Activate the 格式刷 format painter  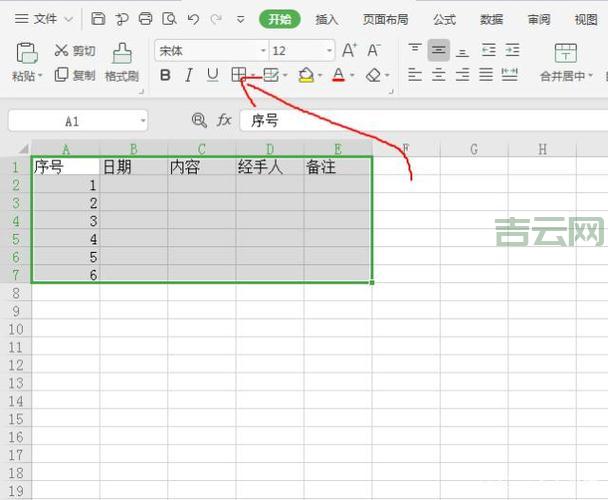coord(122,62)
